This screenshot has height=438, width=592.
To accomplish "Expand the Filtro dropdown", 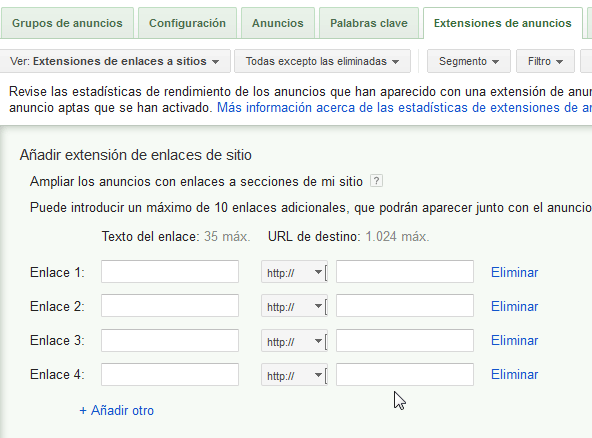I will tap(545, 61).
